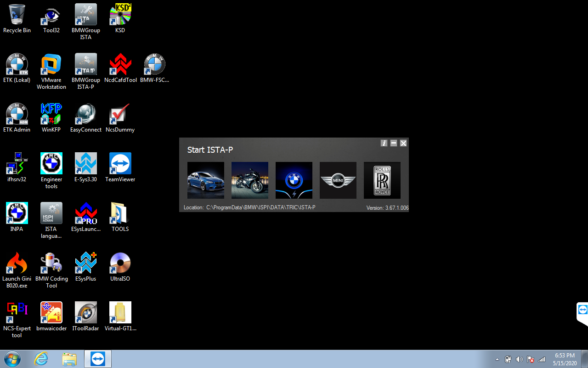Start ISTA-P with the Rolls Royce thumbnail
The image size is (588, 368).
(382, 180)
